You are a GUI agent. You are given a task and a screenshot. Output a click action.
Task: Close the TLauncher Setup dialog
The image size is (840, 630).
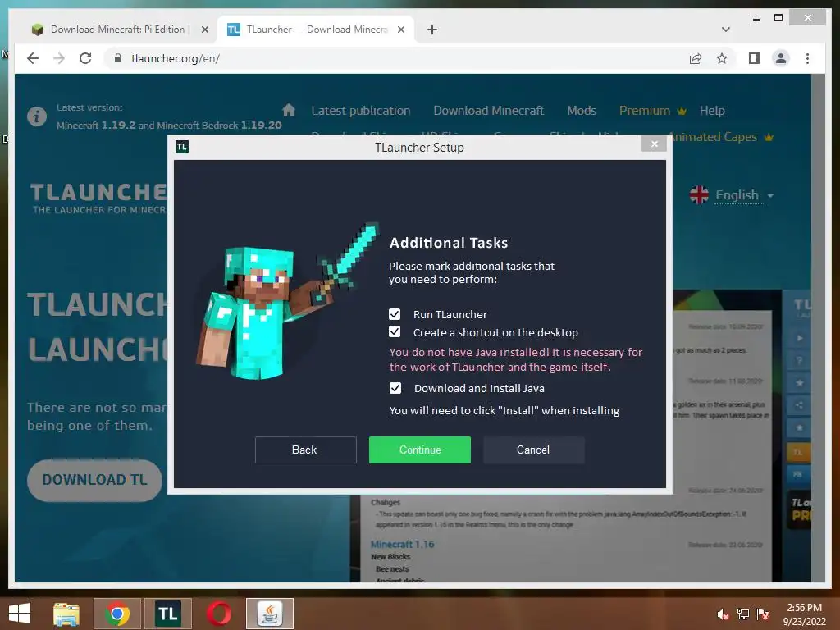654,144
